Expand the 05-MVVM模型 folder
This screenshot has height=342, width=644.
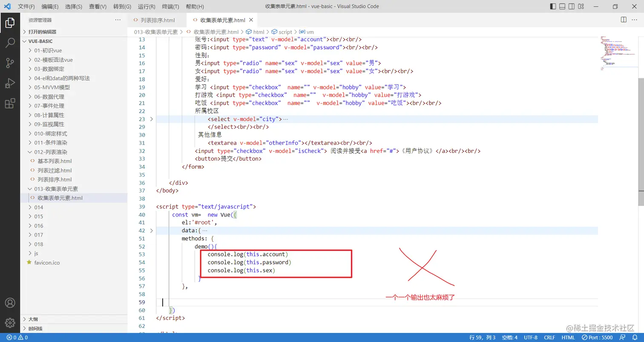[x=74, y=87]
